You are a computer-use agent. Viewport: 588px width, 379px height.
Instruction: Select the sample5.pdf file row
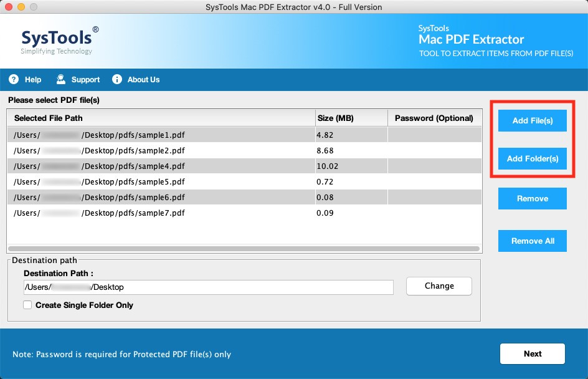click(245, 181)
